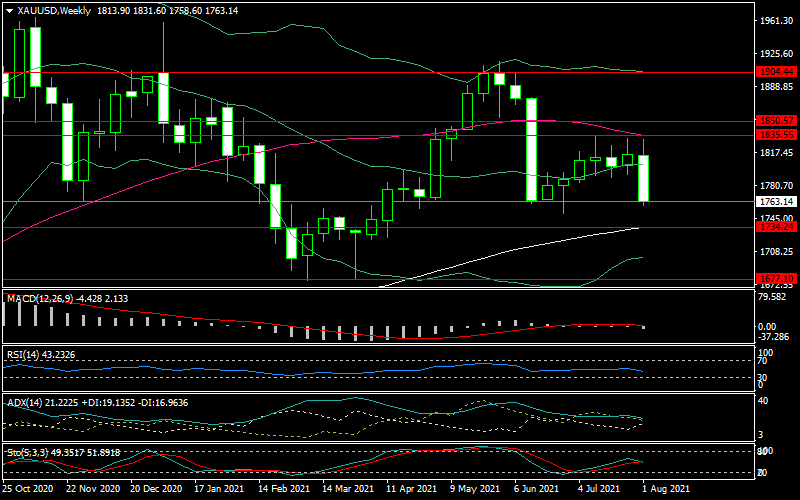This screenshot has height=500, width=800.
Task: Select the last candlestick body on the chart
Action: 644,178
